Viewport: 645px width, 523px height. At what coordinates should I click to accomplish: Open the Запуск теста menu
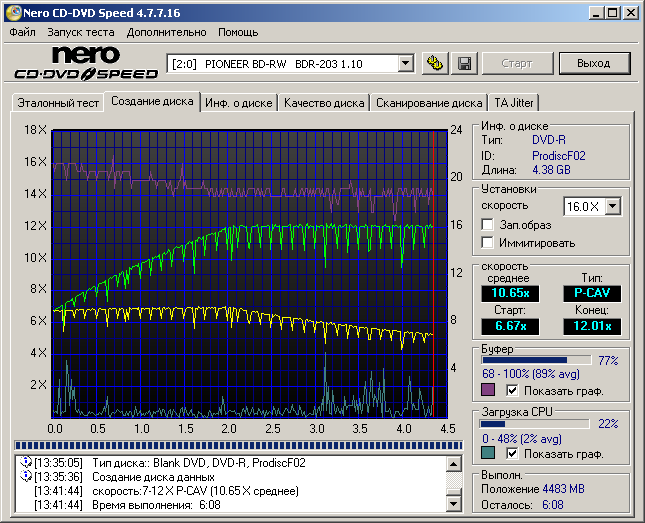81,32
